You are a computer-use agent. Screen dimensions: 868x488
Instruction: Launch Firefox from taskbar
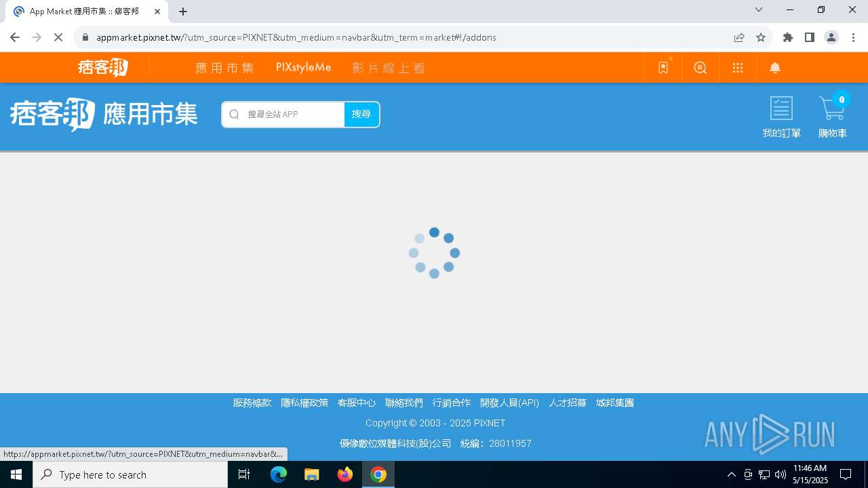[x=345, y=474]
